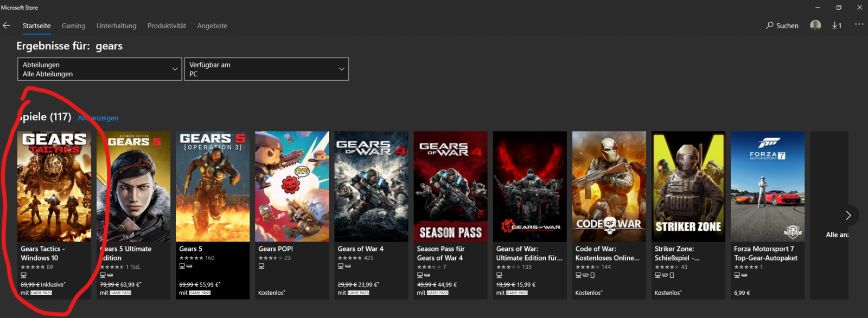The height and width of the screenshot is (318, 868).
Task: Click Kostenlos under Gears POP!
Action: click(271, 293)
